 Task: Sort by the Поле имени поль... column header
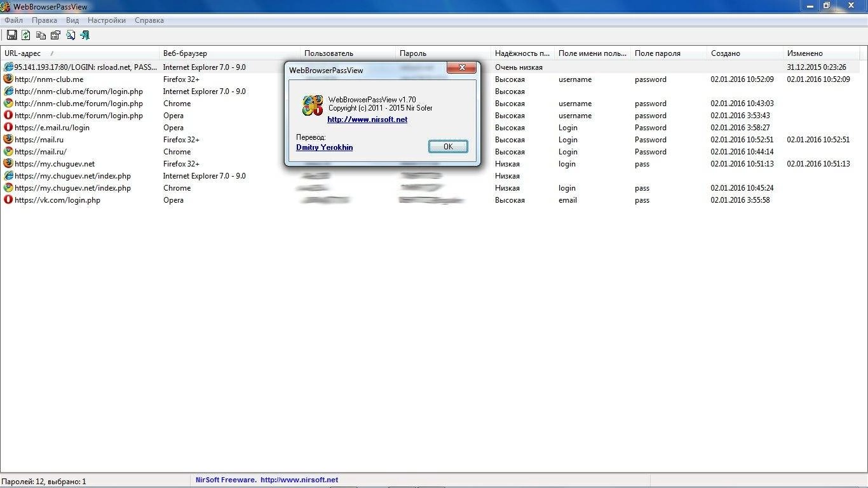[592, 53]
